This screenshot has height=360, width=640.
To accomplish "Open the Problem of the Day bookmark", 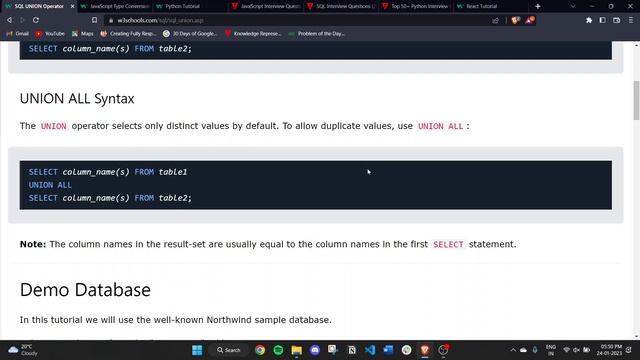I will (x=316, y=34).
